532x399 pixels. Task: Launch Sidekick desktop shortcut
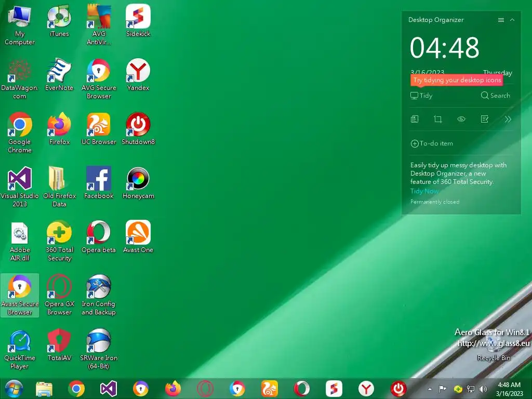[x=138, y=21]
